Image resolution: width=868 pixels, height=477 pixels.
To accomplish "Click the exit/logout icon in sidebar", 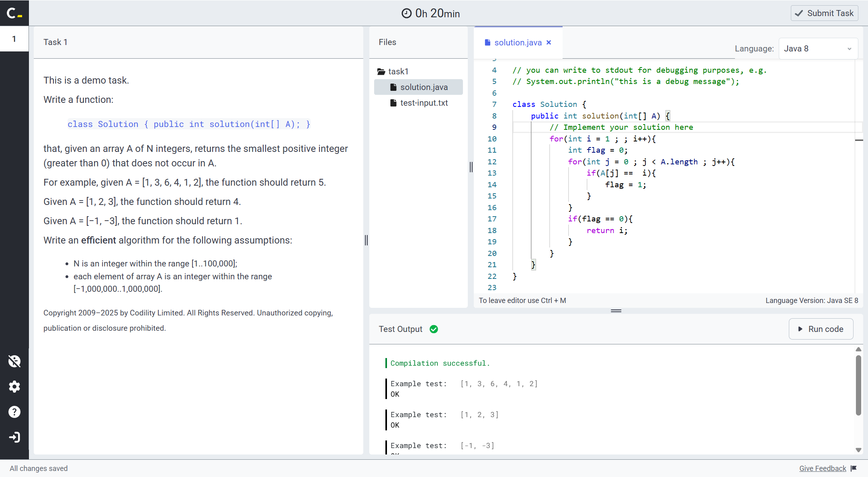I will [x=14, y=437].
